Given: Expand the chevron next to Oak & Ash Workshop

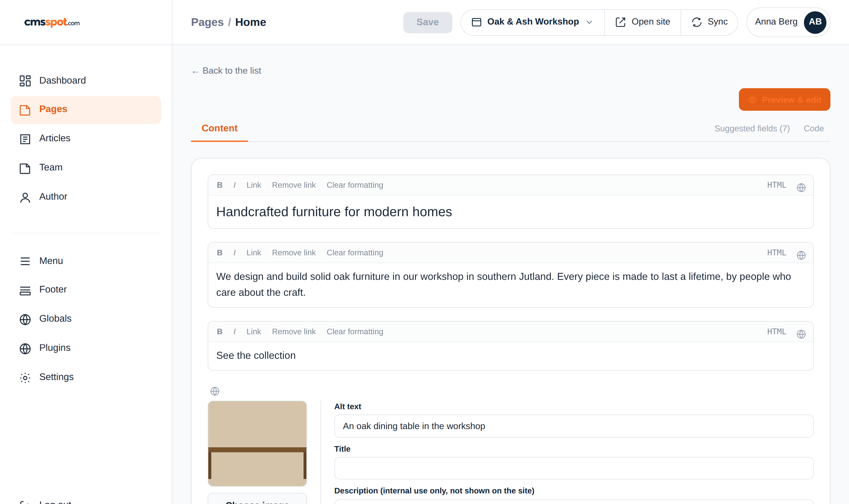Looking at the screenshot, I should tap(589, 23).
